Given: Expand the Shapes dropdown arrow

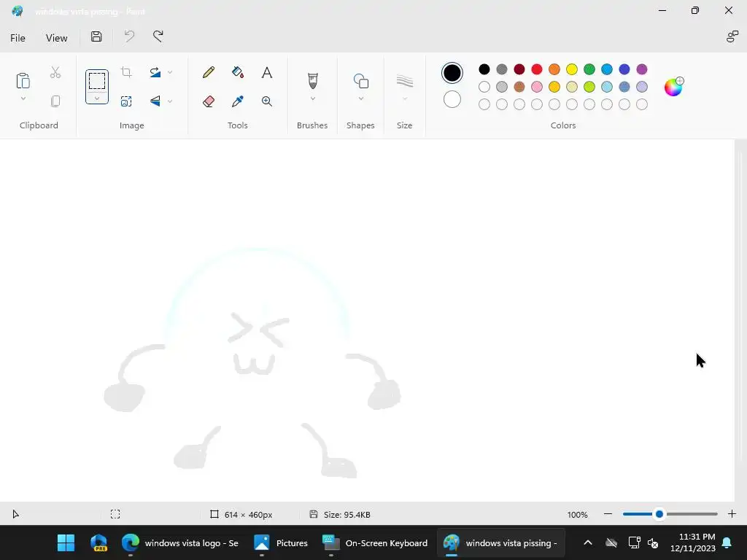Looking at the screenshot, I should pyautogui.click(x=361, y=98).
